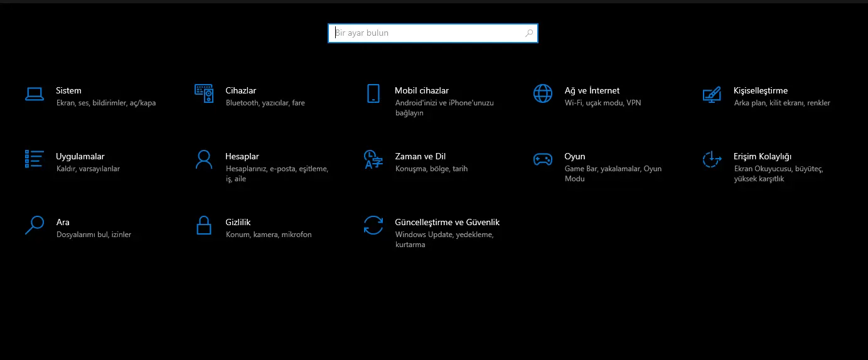Open the Oyun title
Viewport: 868px width, 360px height.
(x=575, y=156)
